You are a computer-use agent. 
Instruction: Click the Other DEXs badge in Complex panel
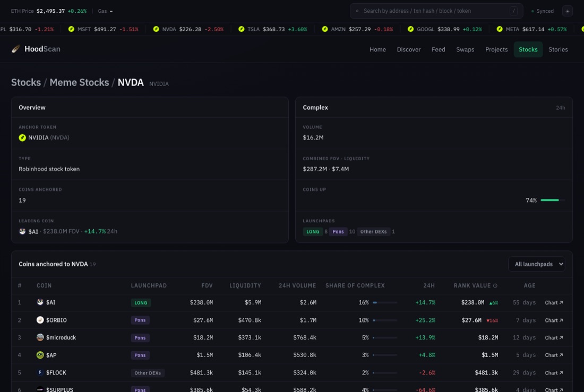[x=373, y=232]
